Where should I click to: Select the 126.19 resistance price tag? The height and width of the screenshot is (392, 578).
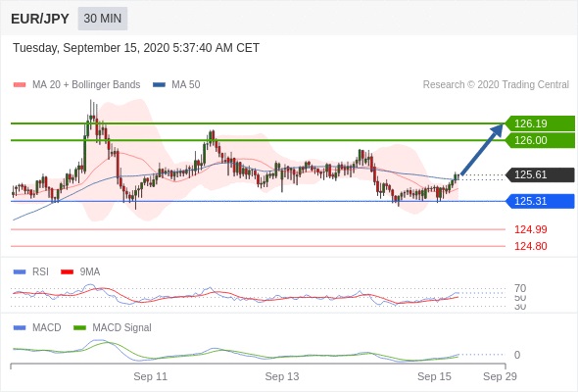(540, 123)
